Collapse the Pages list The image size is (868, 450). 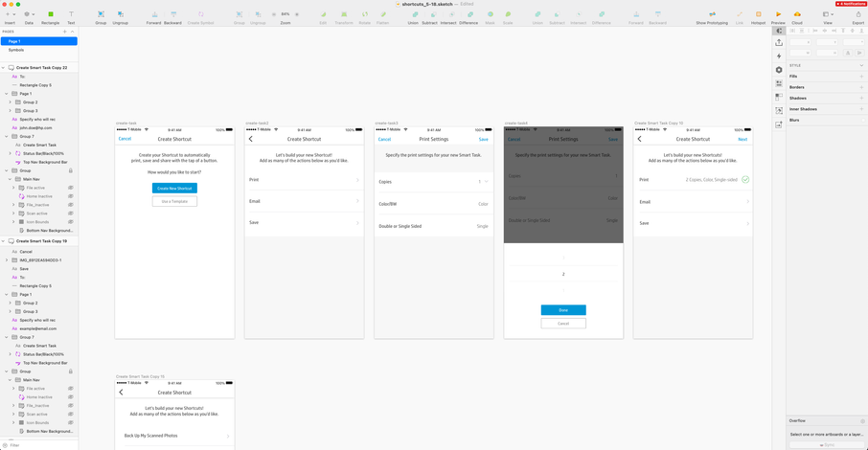[72, 32]
